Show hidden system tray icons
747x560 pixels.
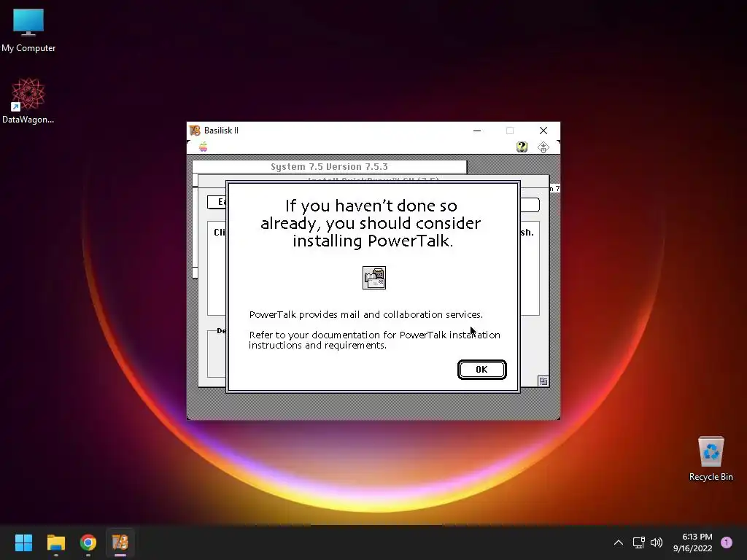coord(619,542)
